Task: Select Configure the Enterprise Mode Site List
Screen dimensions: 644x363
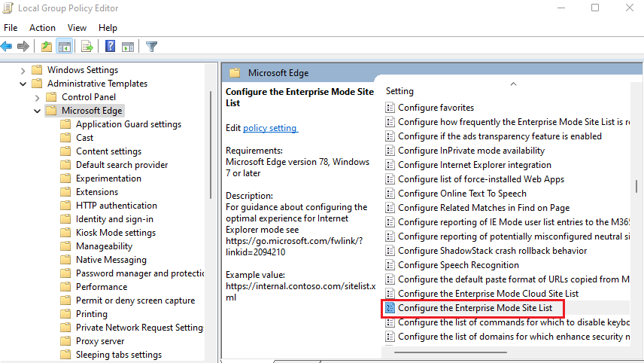Action: pos(475,308)
